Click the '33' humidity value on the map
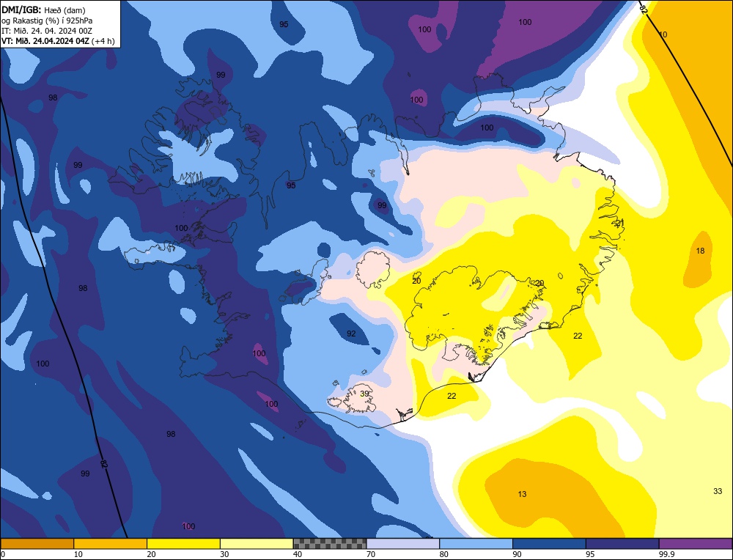The height and width of the screenshot is (560, 733). pyautogui.click(x=718, y=491)
